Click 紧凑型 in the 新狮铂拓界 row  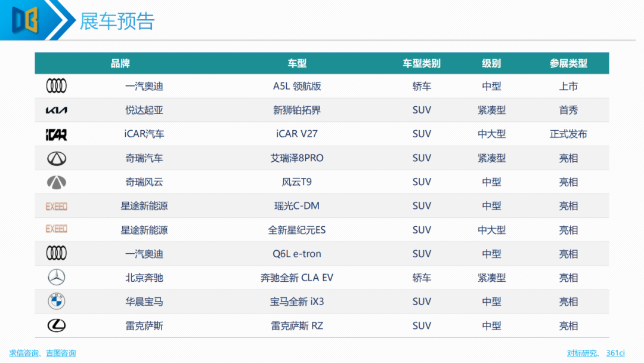(491, 110)
